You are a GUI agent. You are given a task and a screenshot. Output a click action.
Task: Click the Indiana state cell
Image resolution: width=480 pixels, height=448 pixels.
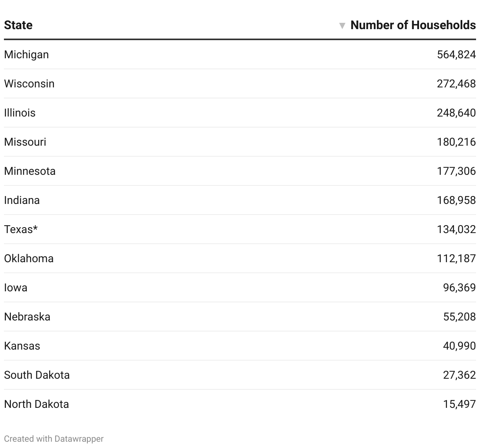22,200
